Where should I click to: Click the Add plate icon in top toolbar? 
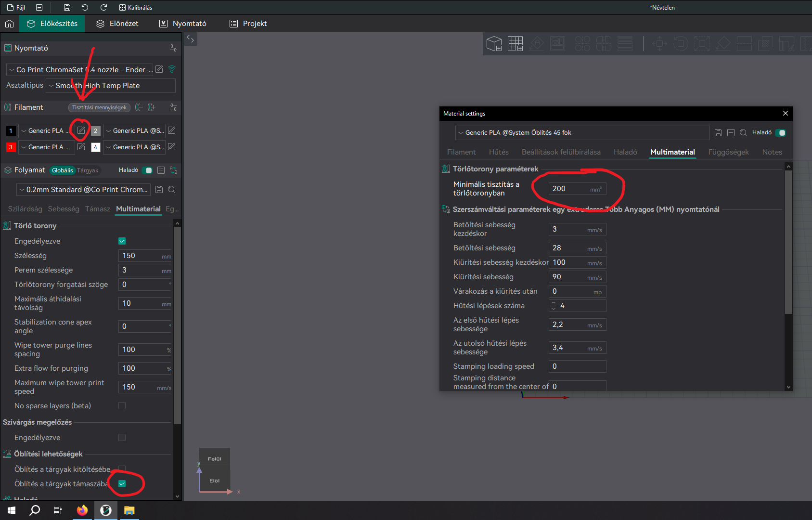coord(515,44)
